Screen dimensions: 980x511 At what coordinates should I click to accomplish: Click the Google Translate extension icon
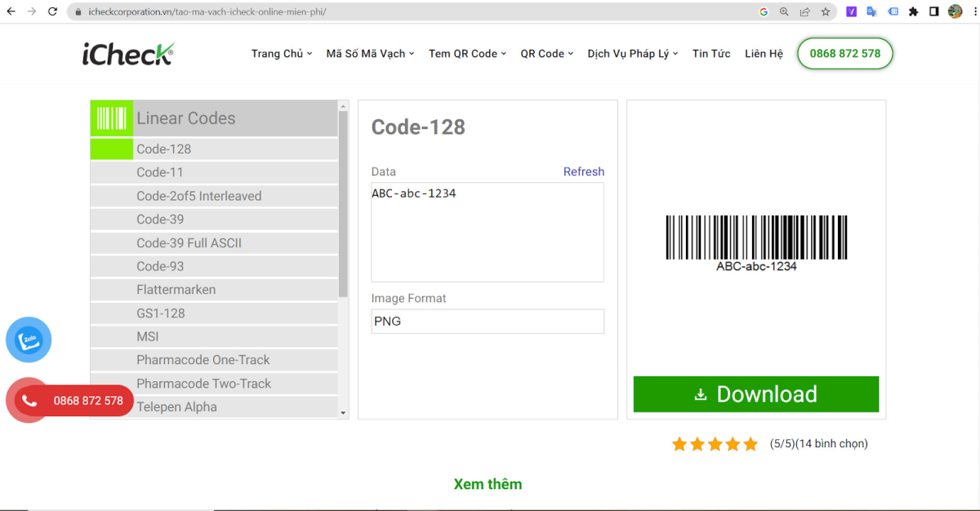(x=871, y=12)
